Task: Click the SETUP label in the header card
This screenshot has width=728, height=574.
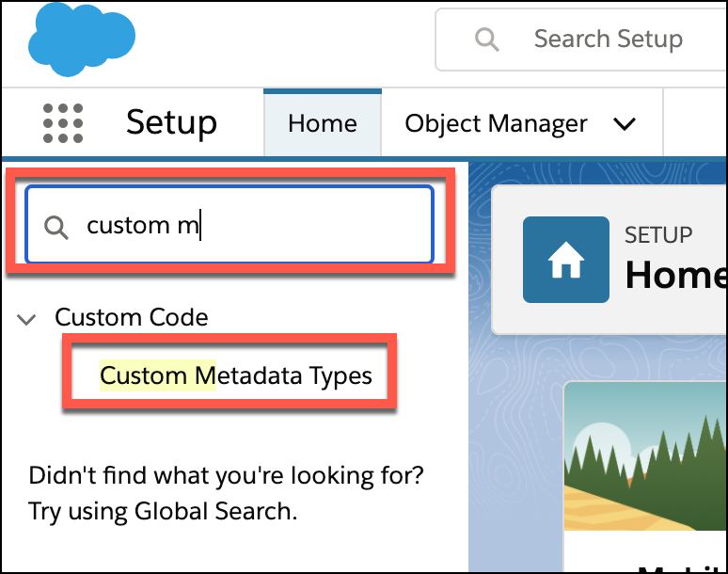Action: (658, 234)
